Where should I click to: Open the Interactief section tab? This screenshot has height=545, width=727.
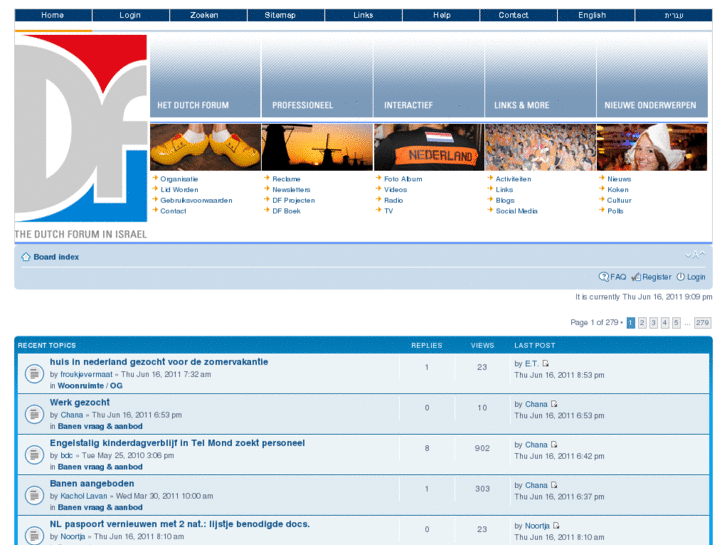429,77
